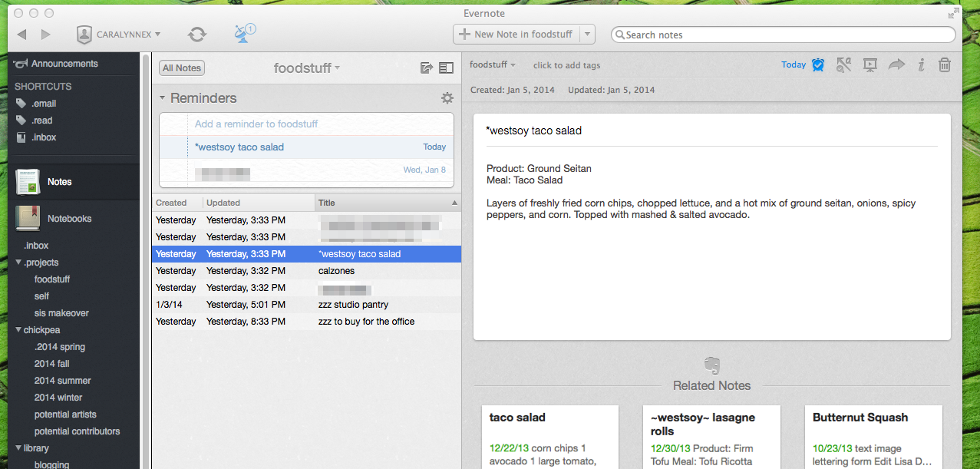This screenshot has height=469, width=980.
Task: Select the zzz studio pantry note
Action: [306, 305]
